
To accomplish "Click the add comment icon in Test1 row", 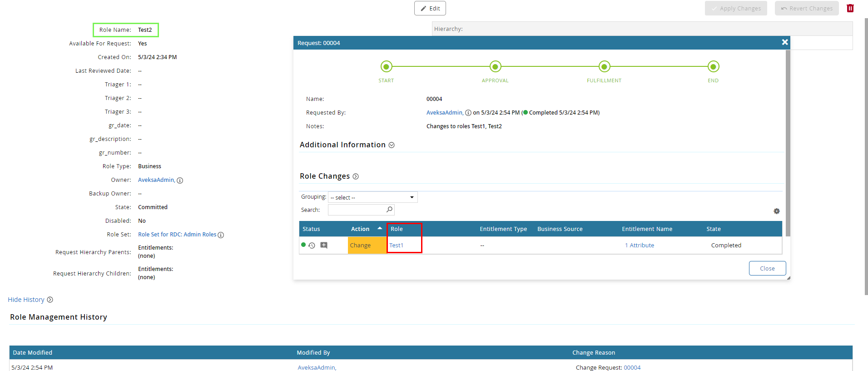I will point(324,246).
